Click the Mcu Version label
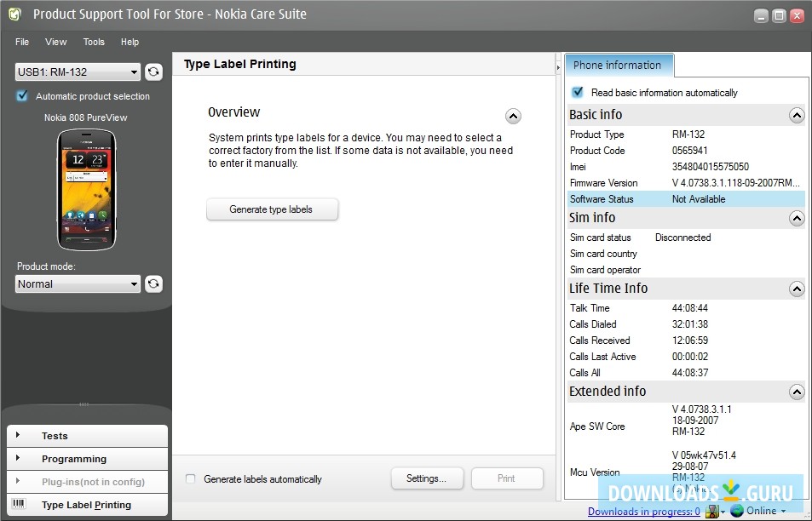 point(595,472)
